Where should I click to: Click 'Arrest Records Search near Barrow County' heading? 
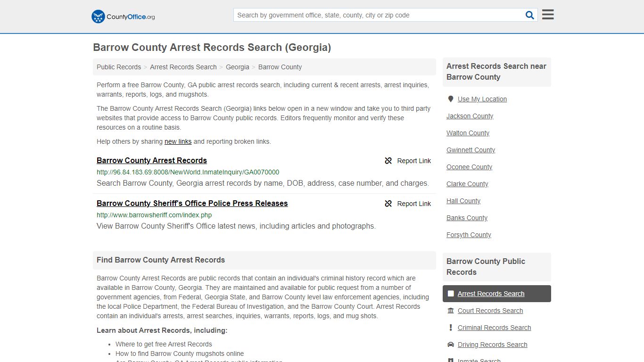click(496, 72)
